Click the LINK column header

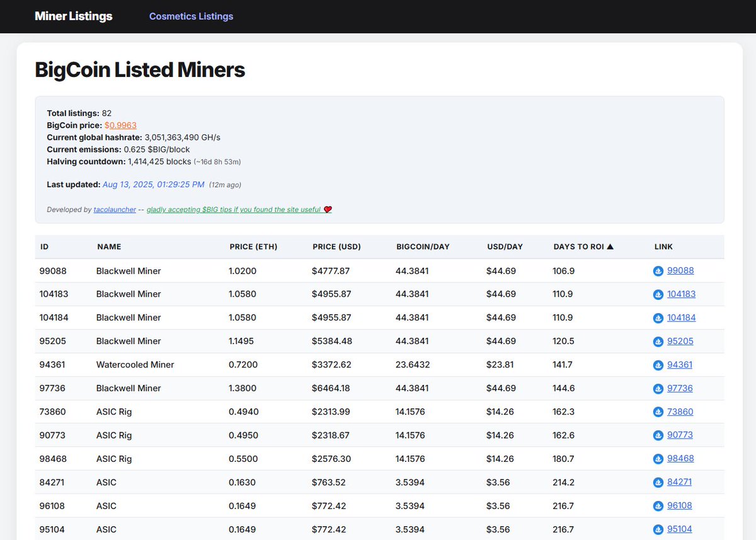[663, 247]
